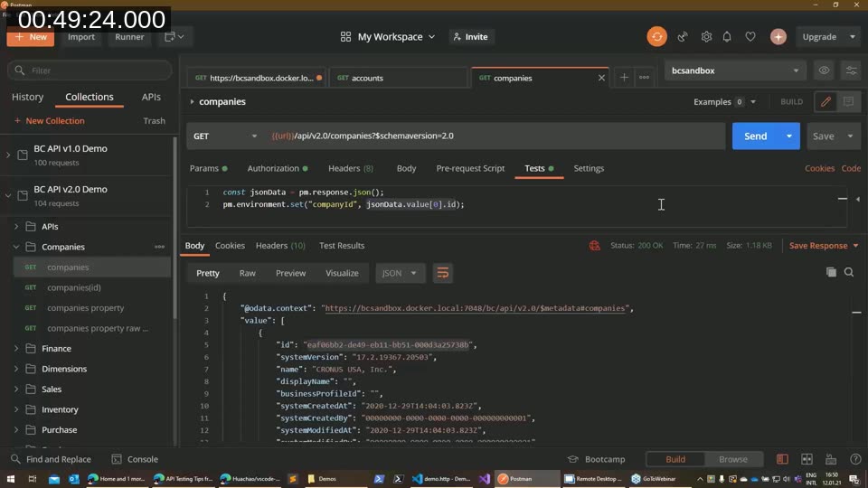The width and height of the screenshot is (868, 488).
Task: Open the Authorization tab
Action: 278,168
